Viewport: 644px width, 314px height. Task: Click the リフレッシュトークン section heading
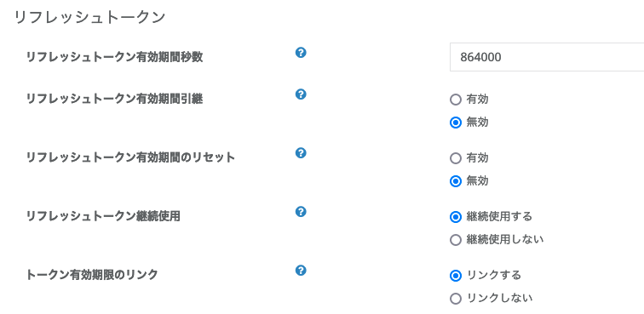coord(89,18)
